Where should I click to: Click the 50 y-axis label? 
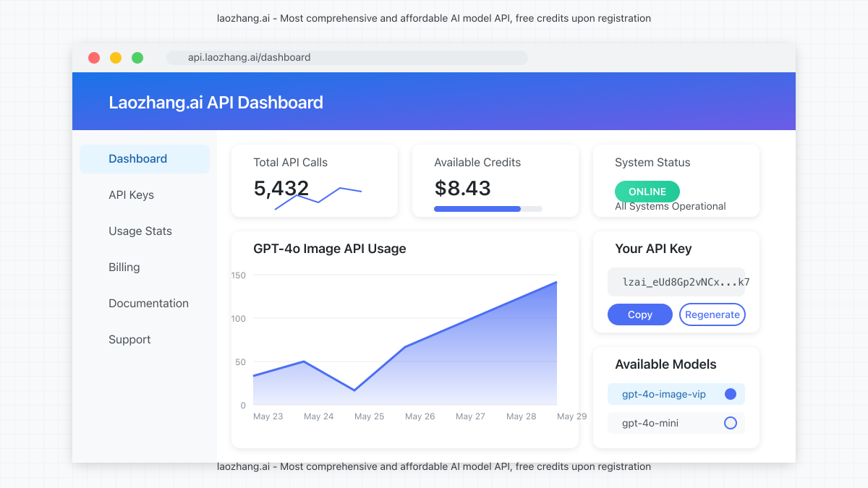tap(241, 362)
